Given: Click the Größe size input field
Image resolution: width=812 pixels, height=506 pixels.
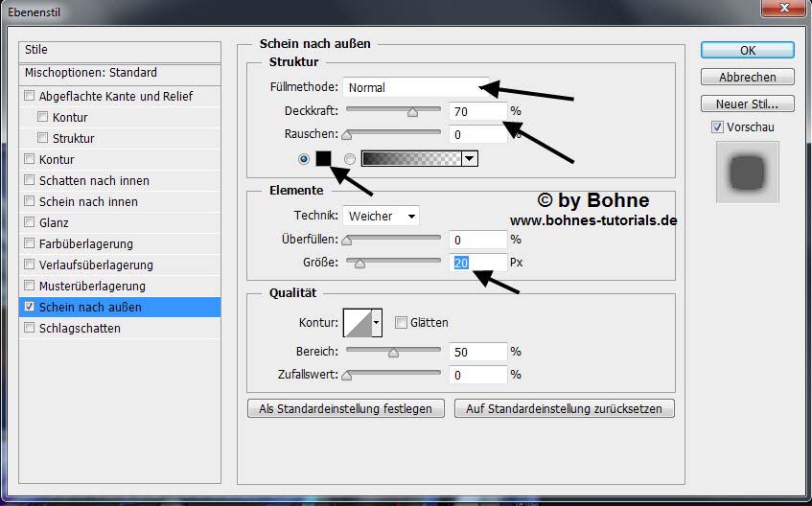Looking at the screenshot, I should click(477, 263).
